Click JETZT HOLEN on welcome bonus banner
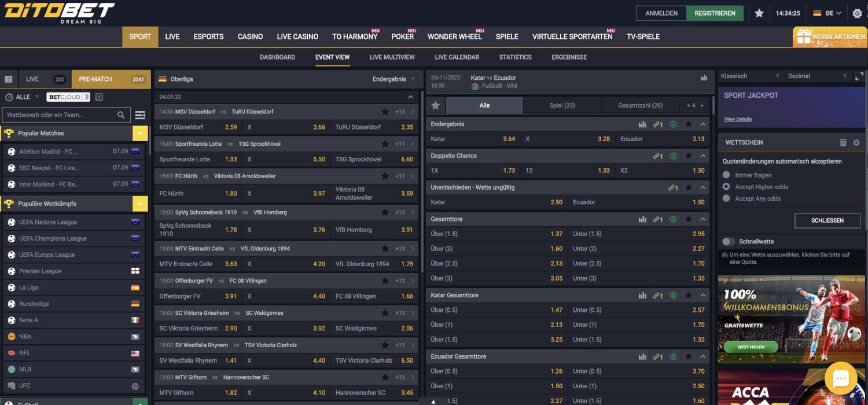Image resolution: width=868 pixels, height=405 pixels. coord(751,347)
